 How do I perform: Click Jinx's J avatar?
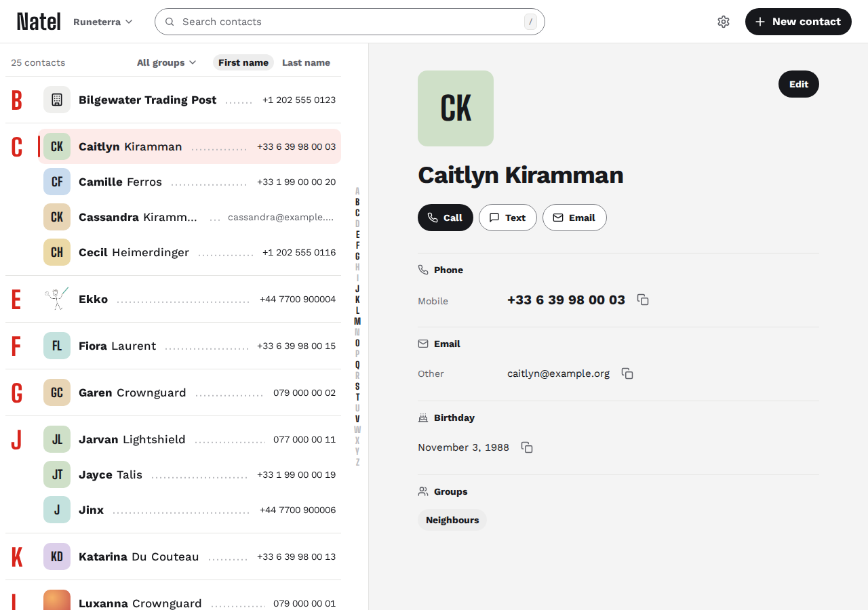click(x=57, y=510)
